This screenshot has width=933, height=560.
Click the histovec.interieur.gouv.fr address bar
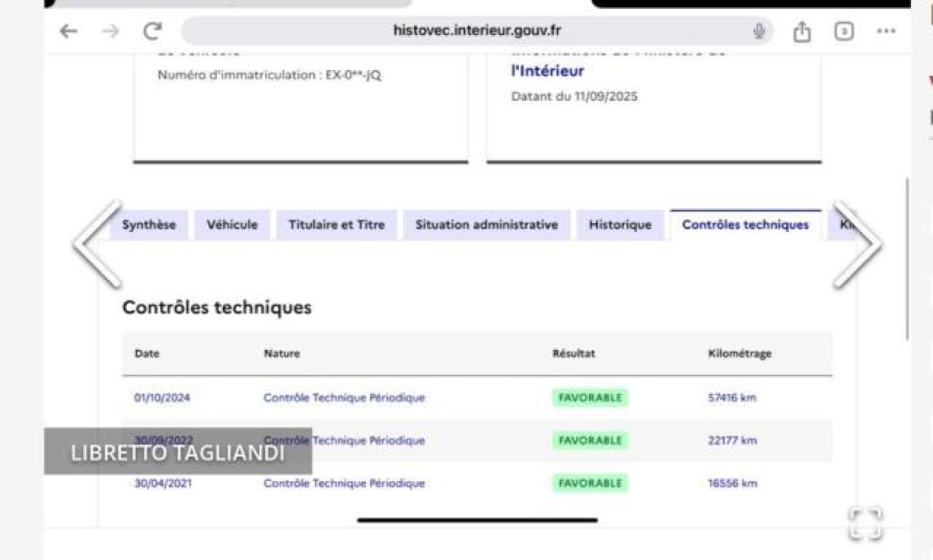coord(477,31)
